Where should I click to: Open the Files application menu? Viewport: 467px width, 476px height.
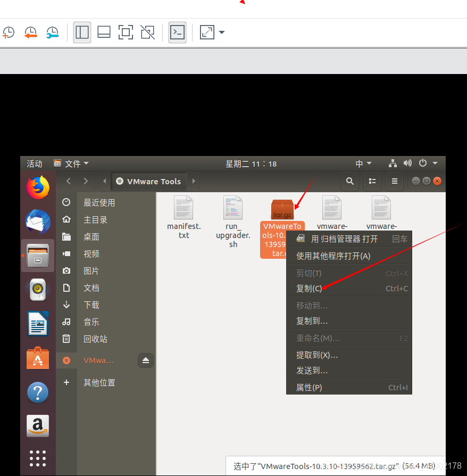(71, 164)
